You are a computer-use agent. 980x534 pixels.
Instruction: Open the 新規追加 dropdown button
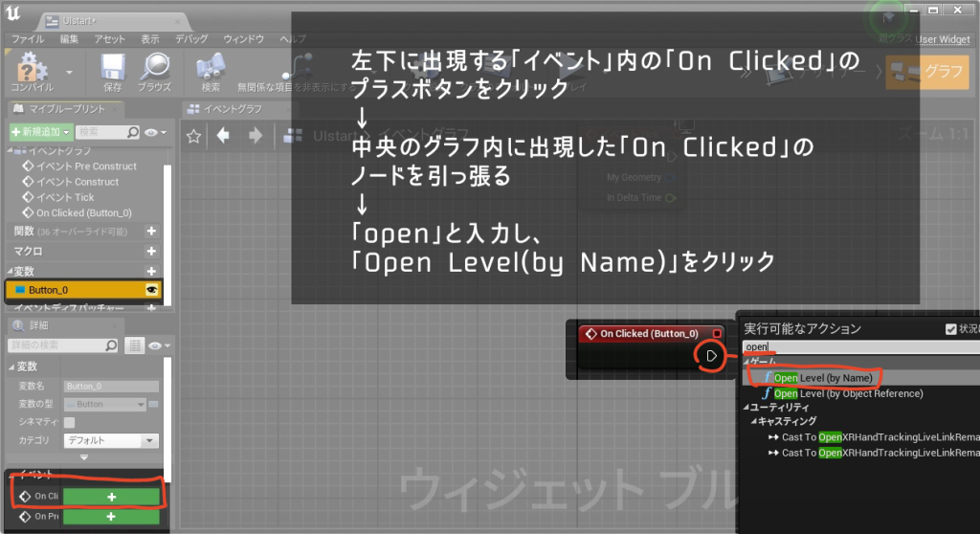click(x=39, y=131)
